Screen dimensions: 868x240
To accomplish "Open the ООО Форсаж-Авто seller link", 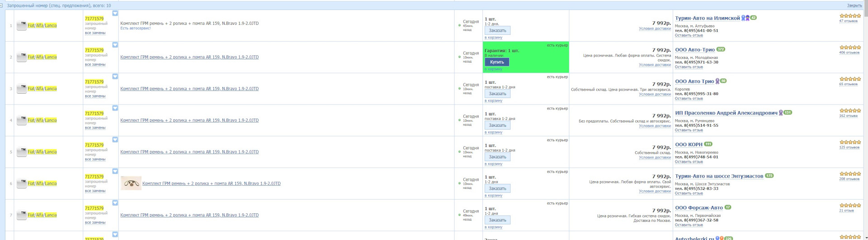I will pyautogui.click(x=698, y=208).
